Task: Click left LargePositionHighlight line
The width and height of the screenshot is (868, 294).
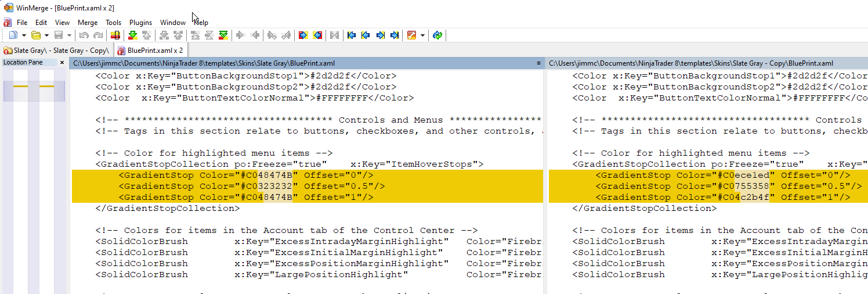Action: (x=319, y=275)
